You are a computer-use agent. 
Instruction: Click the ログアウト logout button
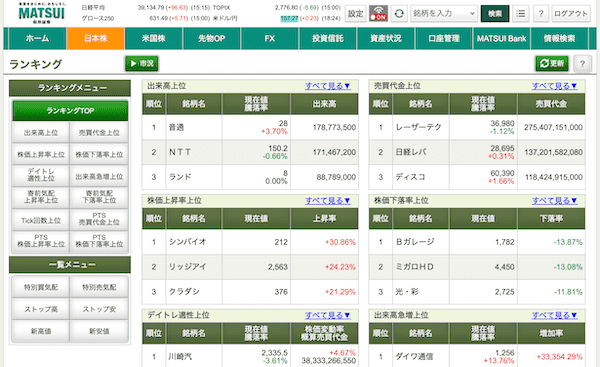point(571,13)
